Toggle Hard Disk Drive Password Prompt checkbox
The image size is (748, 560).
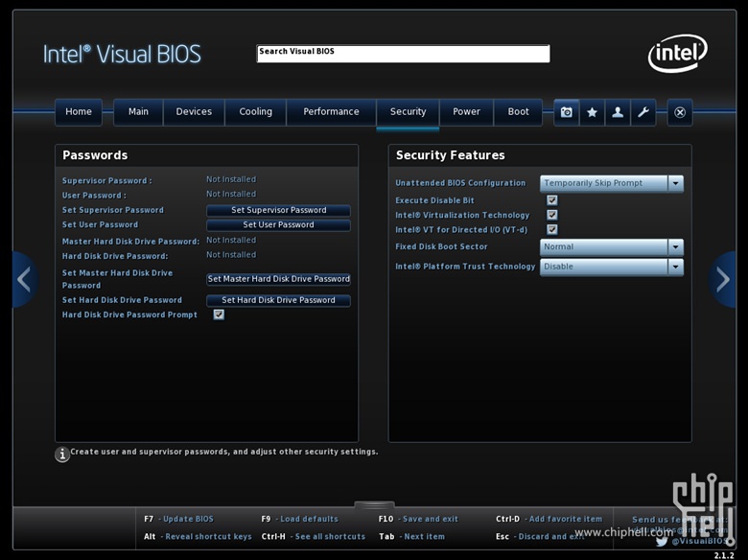point(219,315)
